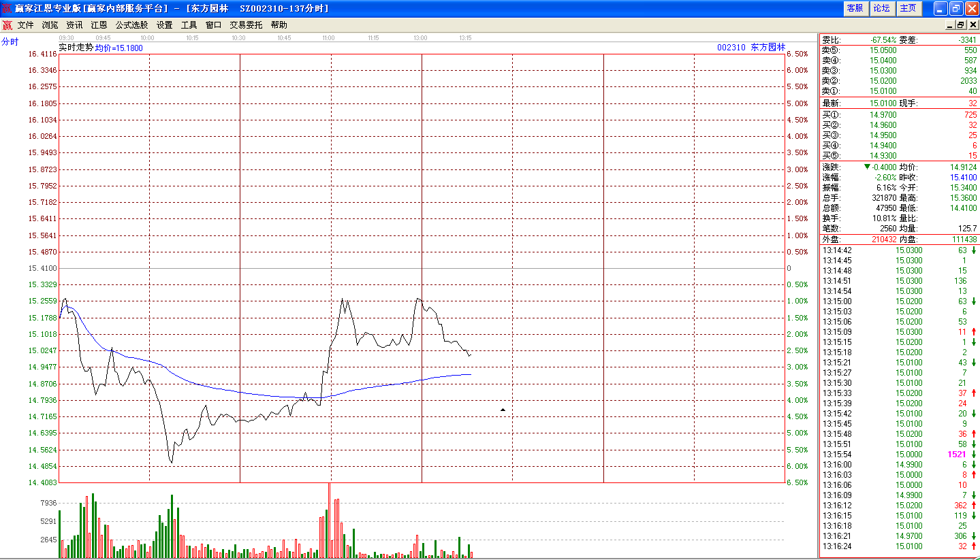Open the 江恩 menu
Viewport: 980px width, 560px height.
(99, 25)
